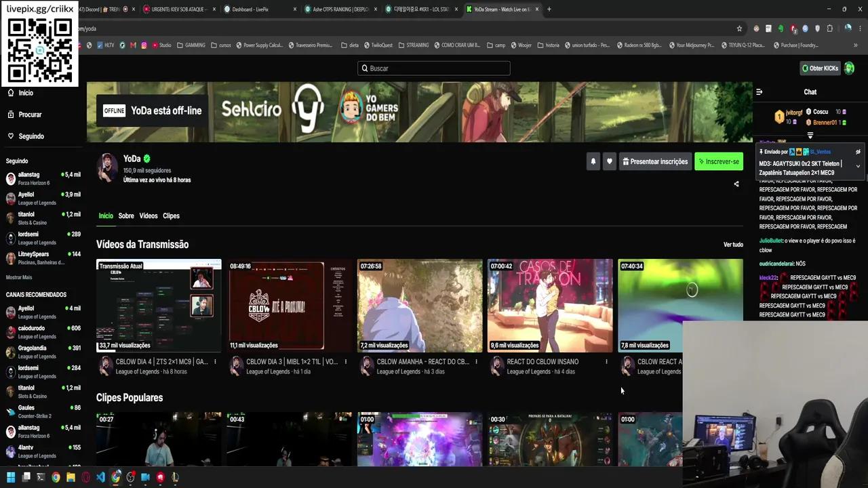The width and height of the screenshot is (868, 488).
Task: Play the 00:27 popular clip
Action: coord(159,439)
